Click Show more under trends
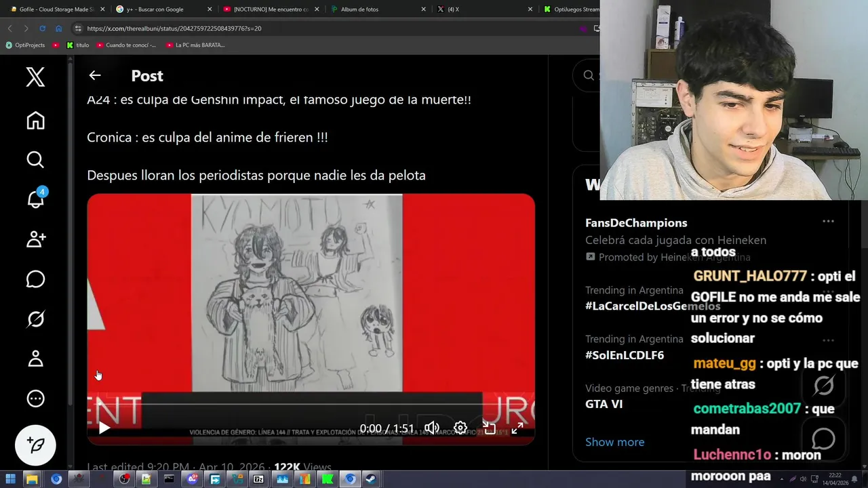The image size is (868, 488). click(614, 442)
